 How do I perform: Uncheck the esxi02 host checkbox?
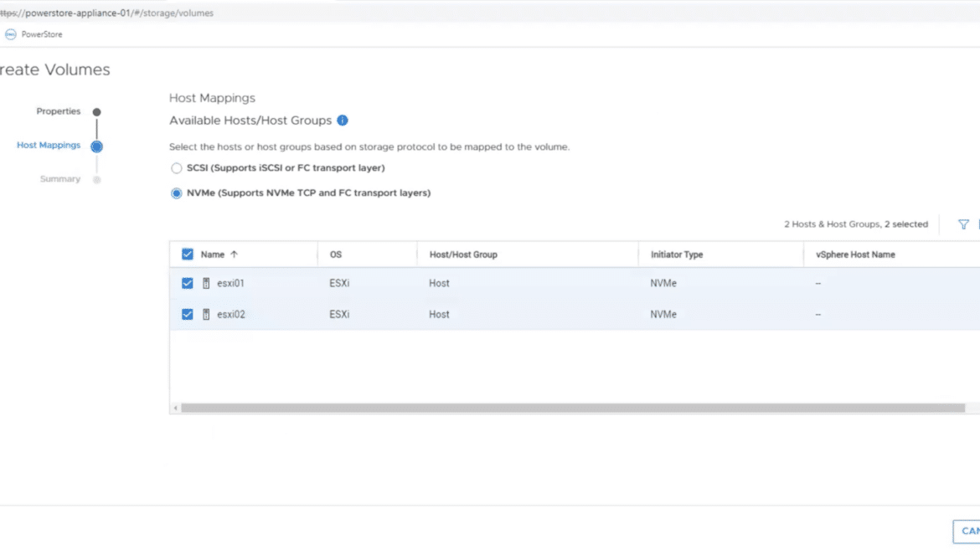click(x=188, y=315)
